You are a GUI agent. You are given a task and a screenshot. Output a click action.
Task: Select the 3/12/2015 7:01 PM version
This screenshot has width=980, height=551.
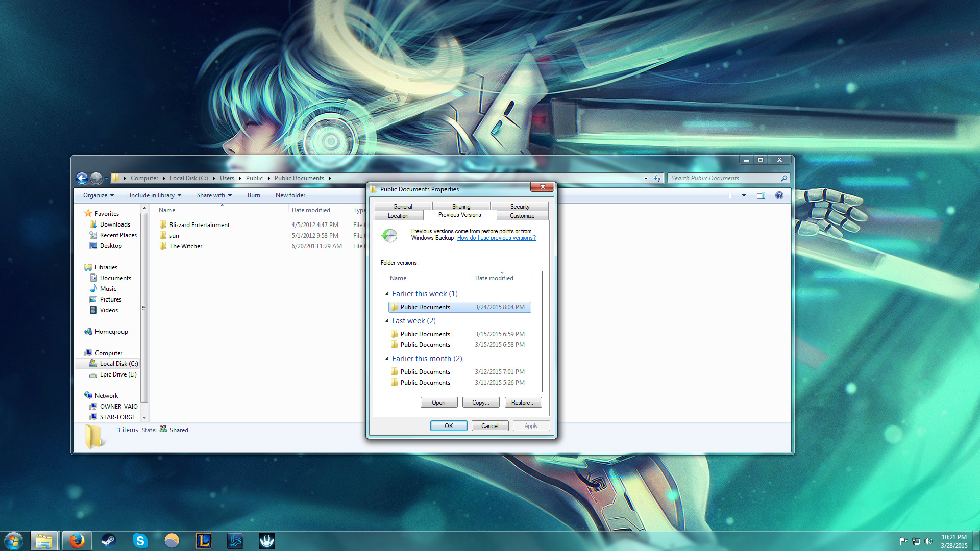click(459, 372)
